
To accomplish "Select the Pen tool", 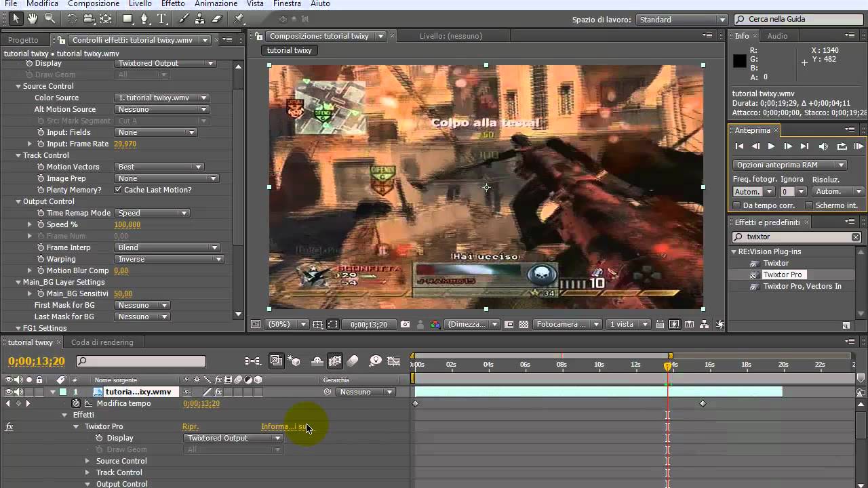I will [x=145, y=19].
